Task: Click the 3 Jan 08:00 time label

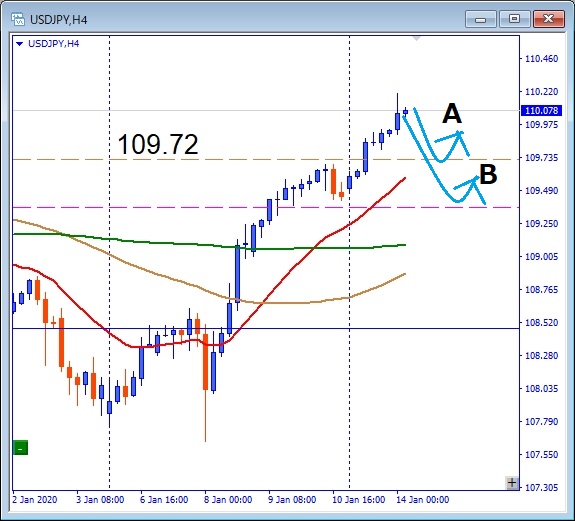Action: click(100, 500)
